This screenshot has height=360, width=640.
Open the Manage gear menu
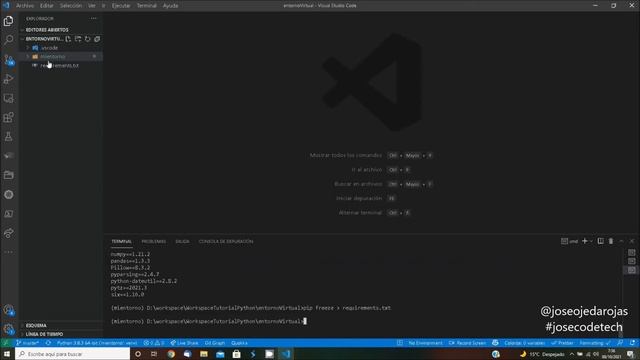(x=9, y=329)
